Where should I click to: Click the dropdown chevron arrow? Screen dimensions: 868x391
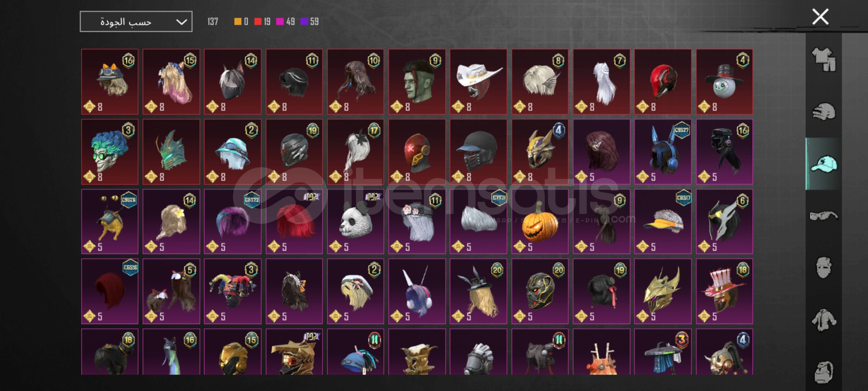[x=182, y=22]
